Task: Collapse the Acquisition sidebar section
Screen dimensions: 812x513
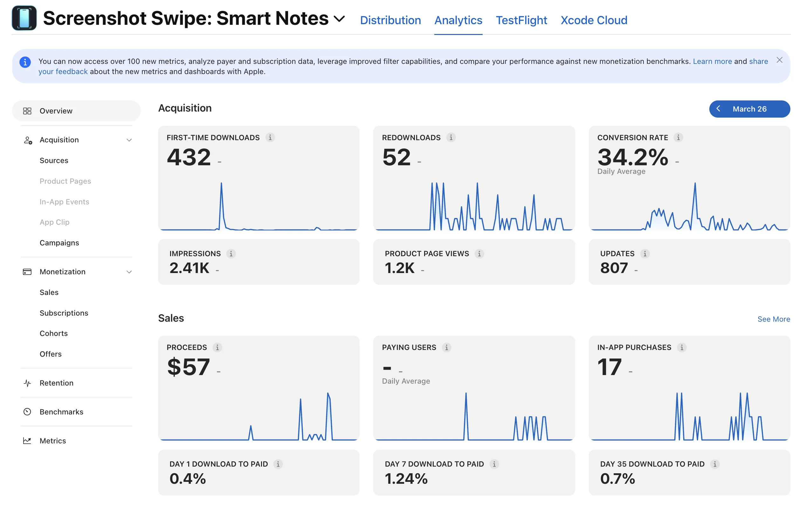Action: click(129, 140)
